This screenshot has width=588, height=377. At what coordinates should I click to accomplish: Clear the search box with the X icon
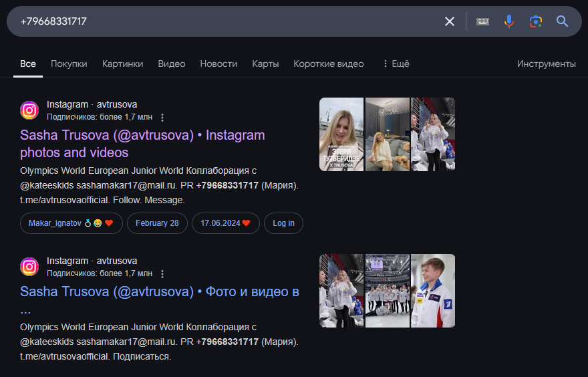pyautogui.click(x=450, y=21)
